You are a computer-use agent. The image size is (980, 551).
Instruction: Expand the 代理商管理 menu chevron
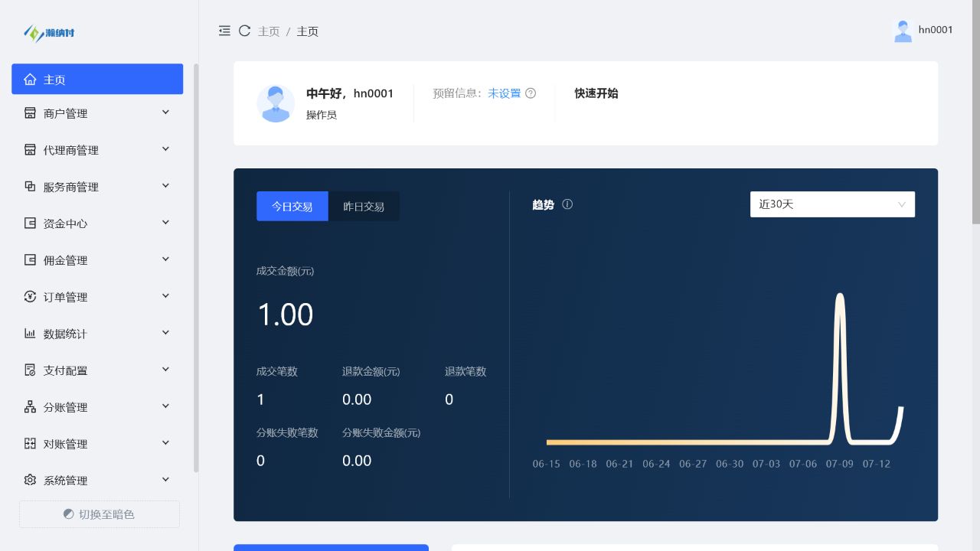tap(165, 149)
